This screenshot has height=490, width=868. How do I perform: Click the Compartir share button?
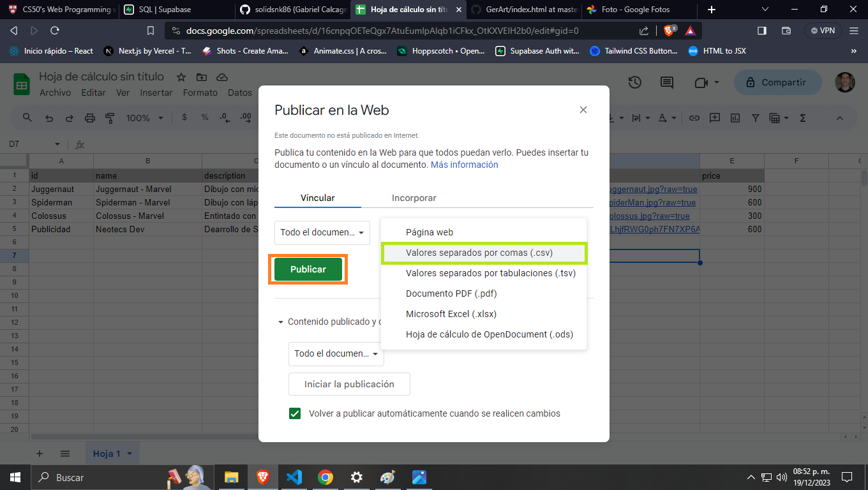pos(779,82)
